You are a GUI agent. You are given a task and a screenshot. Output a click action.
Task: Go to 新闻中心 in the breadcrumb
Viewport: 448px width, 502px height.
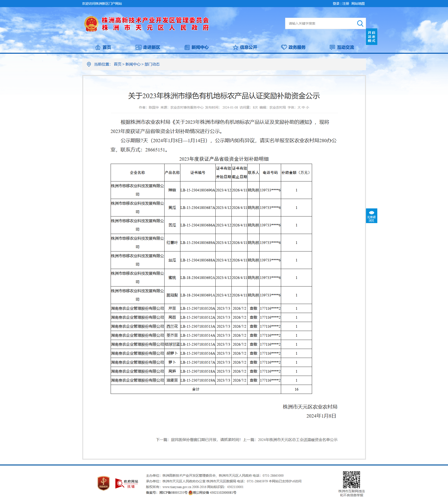click(x=133, y=64)
